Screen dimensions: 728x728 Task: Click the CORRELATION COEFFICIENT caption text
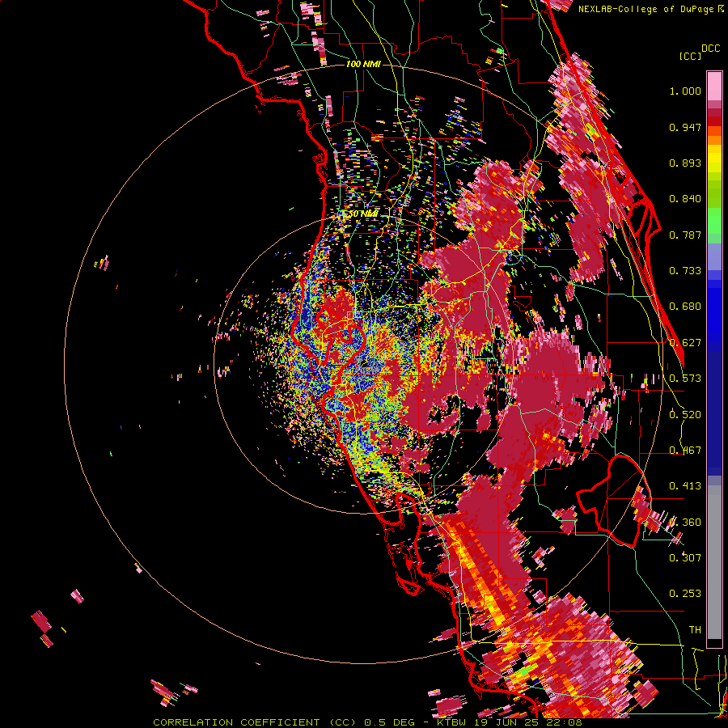point(236,722)
